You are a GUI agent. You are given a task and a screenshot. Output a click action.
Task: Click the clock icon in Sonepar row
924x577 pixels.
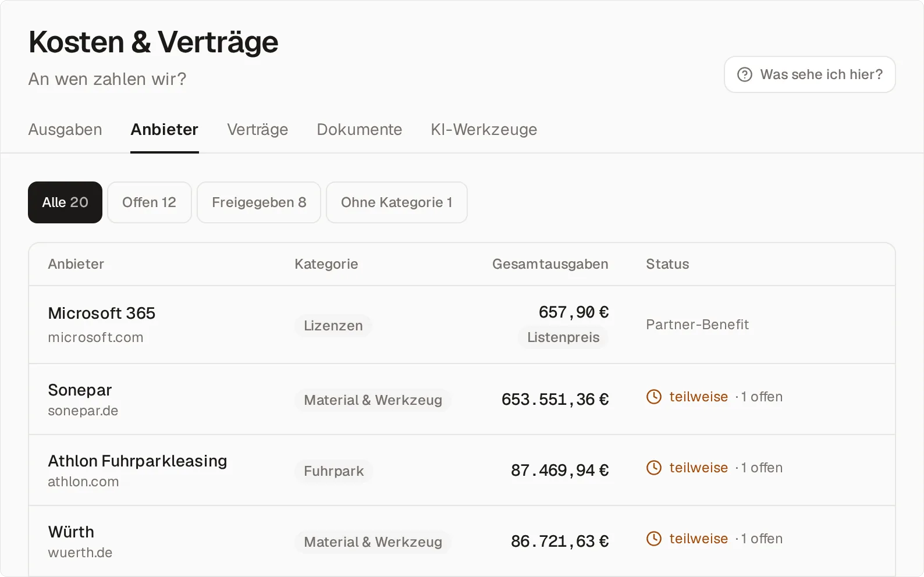(654, 397)
